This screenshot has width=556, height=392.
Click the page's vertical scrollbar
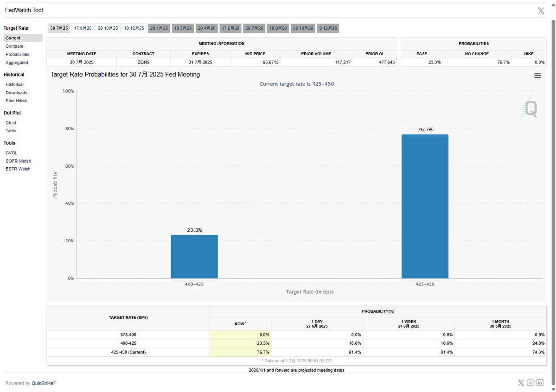[x=553, y=202]
